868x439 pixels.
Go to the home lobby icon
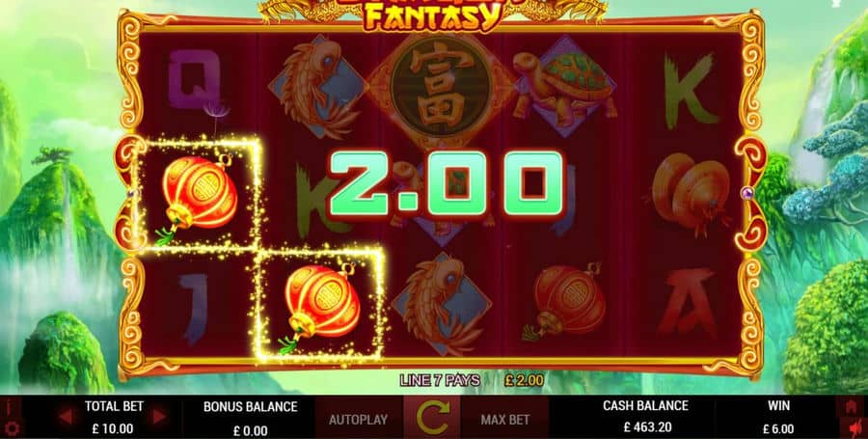852,407
